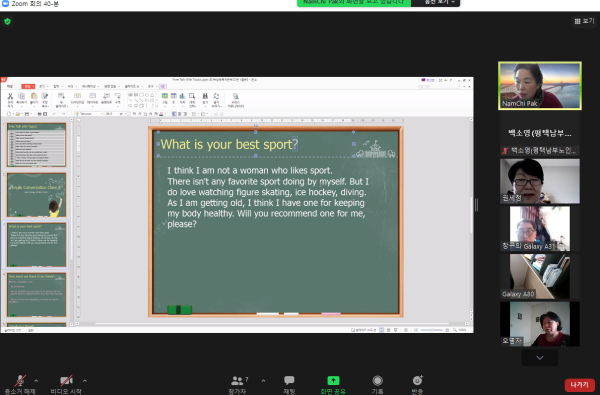Open the view options dropdown at top
600x395 pixels.
(x=435, y=3)
